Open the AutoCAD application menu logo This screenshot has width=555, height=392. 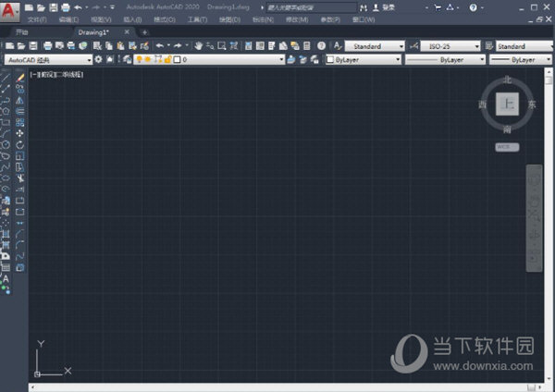(x=8, y=11)
